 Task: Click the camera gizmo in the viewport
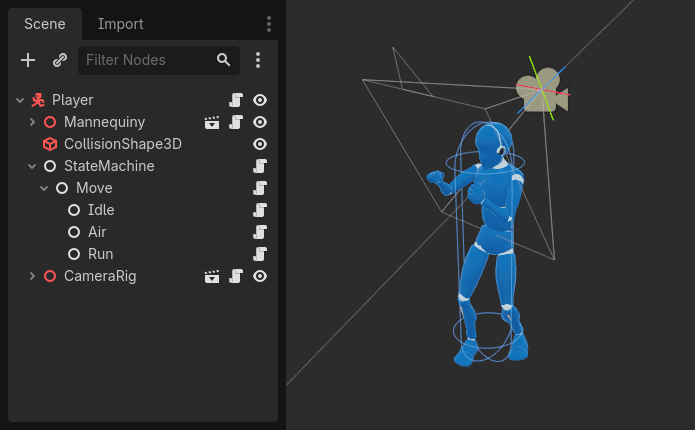point(542,92)
